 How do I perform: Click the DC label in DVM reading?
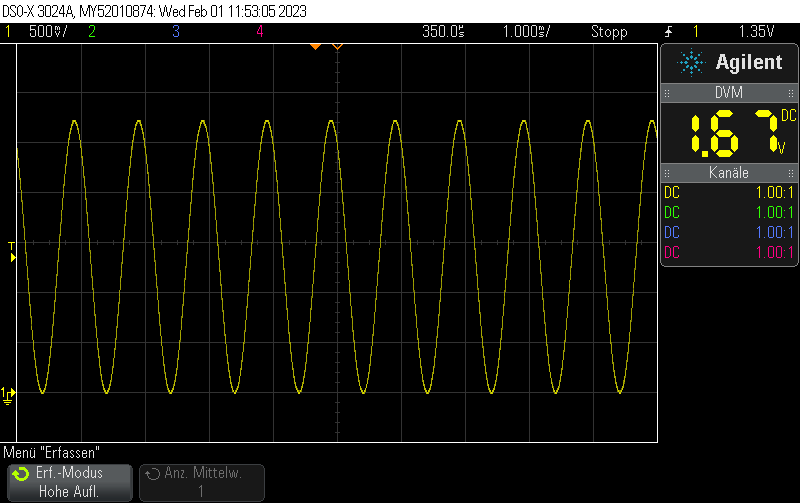(x=788, y=115)
